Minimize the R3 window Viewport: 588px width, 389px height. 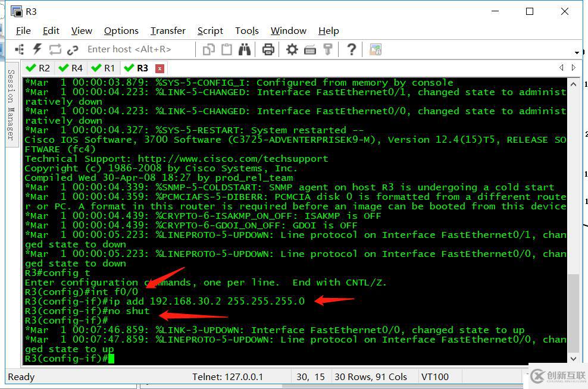pyautogui.click(x=495, y=12)
